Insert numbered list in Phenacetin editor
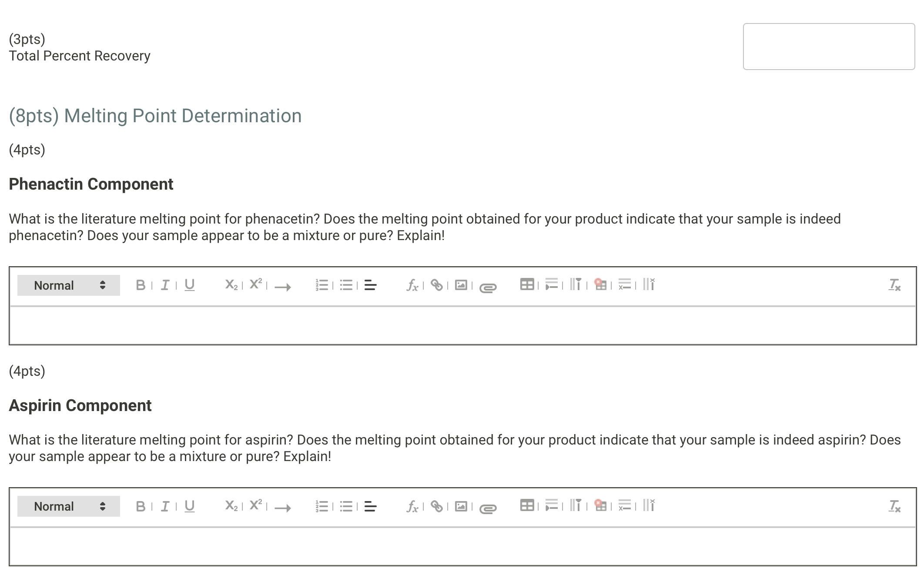 click(x=321, y=285)
